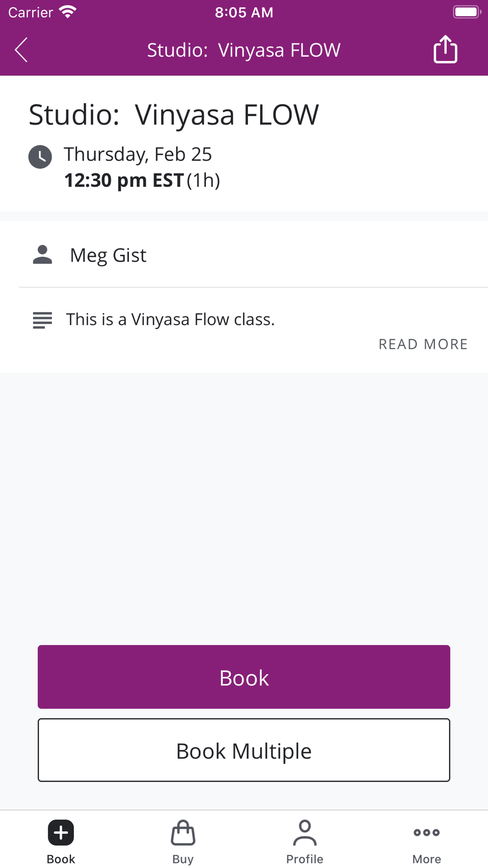Tap the back arrow icon

point(21,50)
